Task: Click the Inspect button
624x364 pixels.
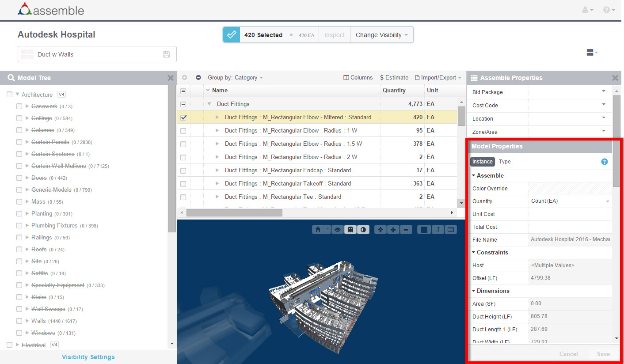Action: tap(335, 35)
